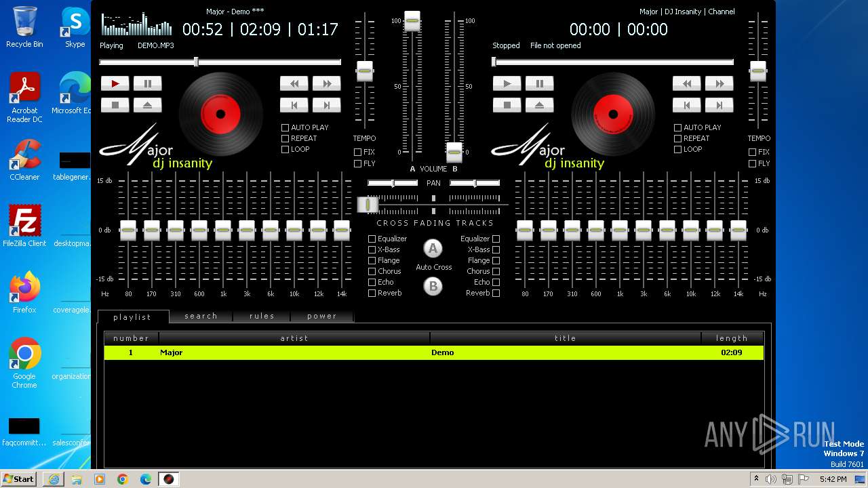
Task: Pause deck B playback
Action: tap(540, 83)
